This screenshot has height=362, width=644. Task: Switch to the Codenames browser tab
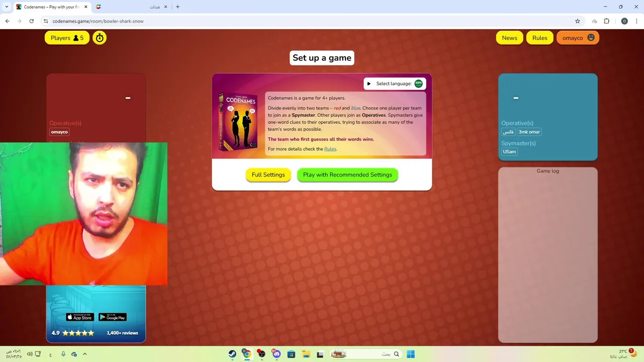tap(51, 7)
